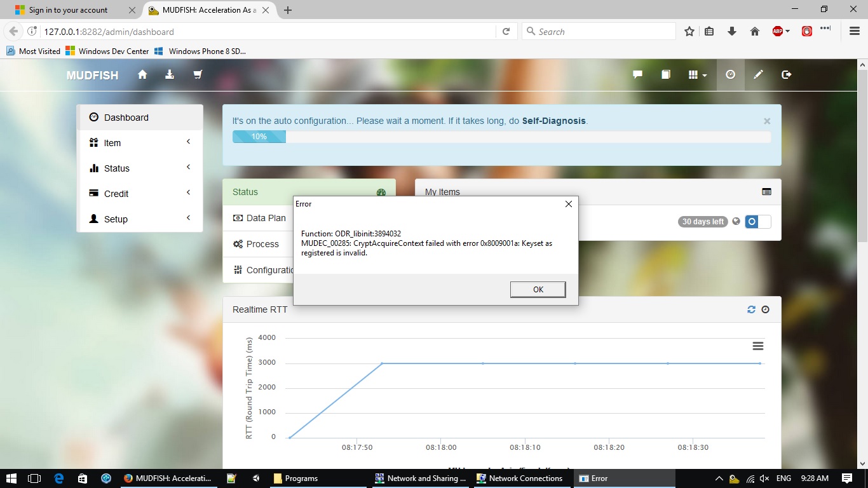Click the Firefox home button

(755, 32)
